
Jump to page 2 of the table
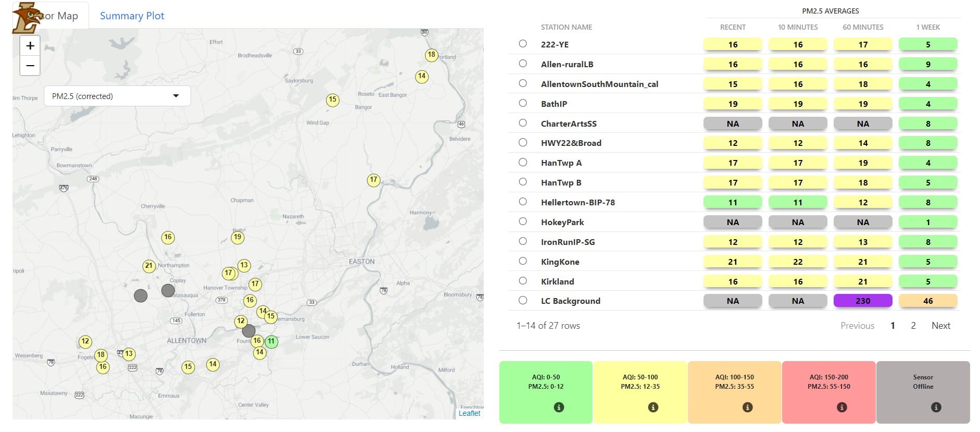pos(913,326)
